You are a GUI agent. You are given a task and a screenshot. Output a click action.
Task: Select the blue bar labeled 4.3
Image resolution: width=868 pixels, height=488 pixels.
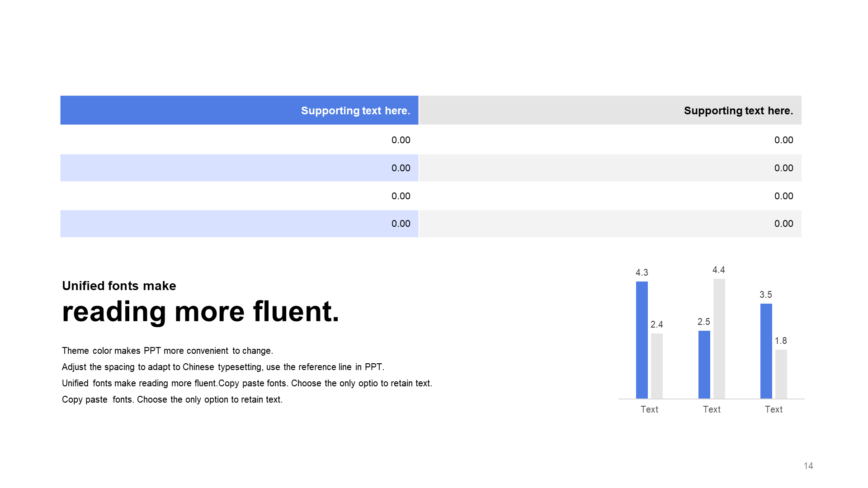(642, 340)
